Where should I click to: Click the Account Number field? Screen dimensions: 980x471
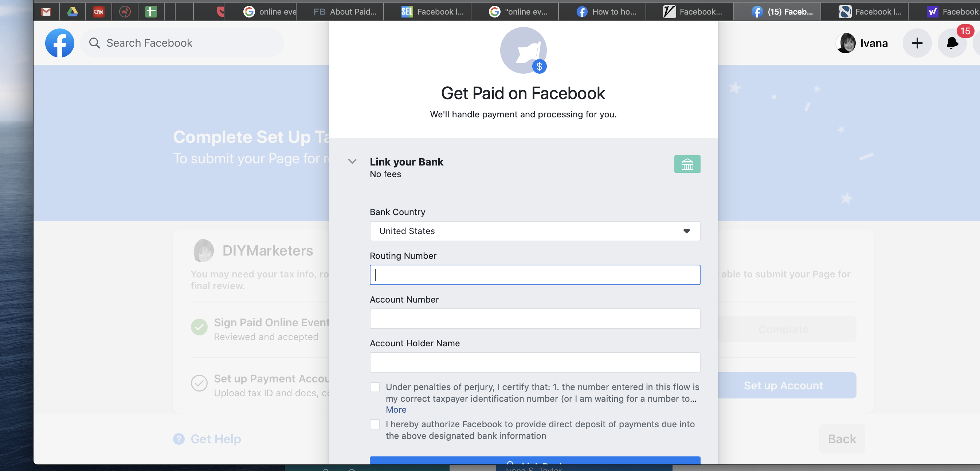pyautogui.click(x=534, y=319)
